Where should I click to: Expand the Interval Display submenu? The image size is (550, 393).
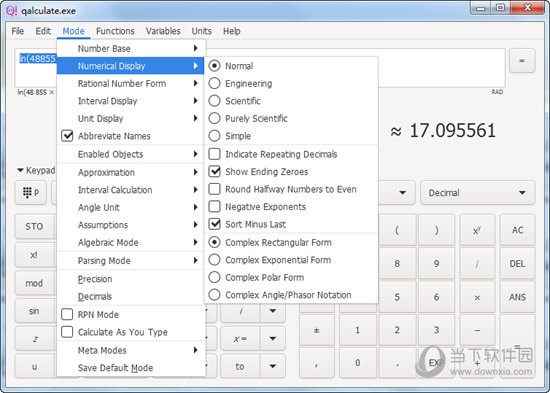click(130, 101)
